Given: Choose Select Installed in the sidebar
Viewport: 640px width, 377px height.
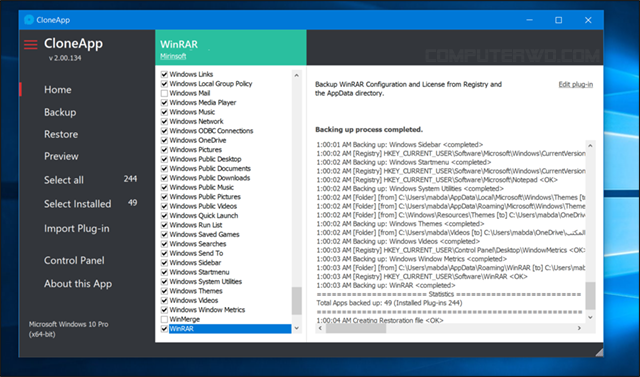Looking at the screenshot, I should pos(78,204).
